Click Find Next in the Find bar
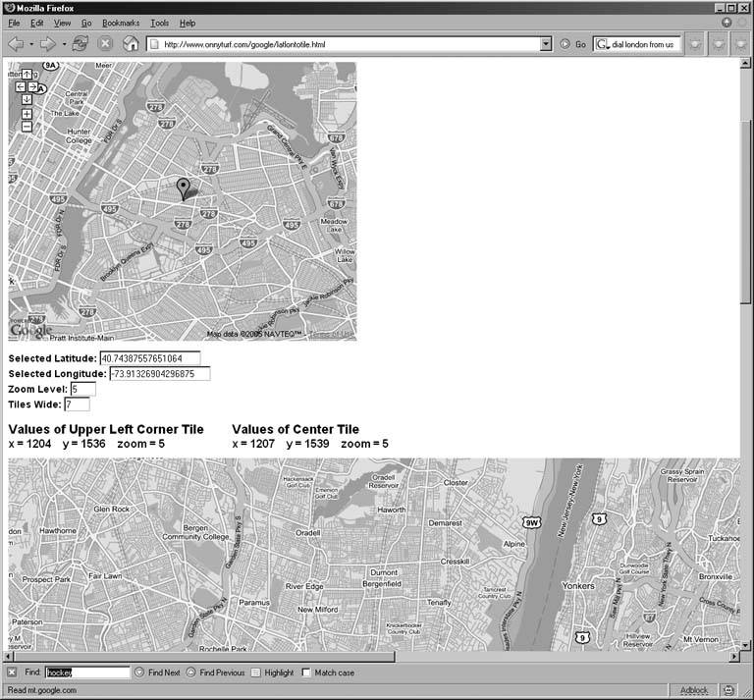This screenshot has width=754, height=700. (157, 673)
